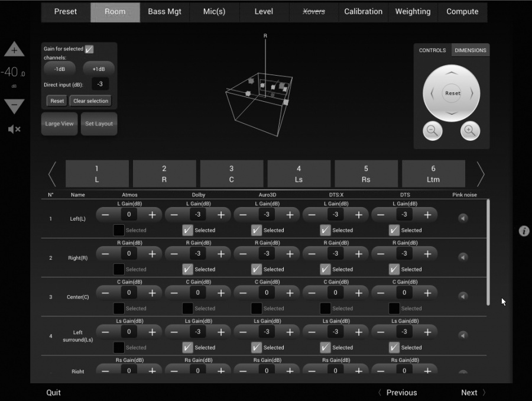This screenshot has width=532, height=401.
Task: Click the Direct input dB field
Action: click(100, 84)
